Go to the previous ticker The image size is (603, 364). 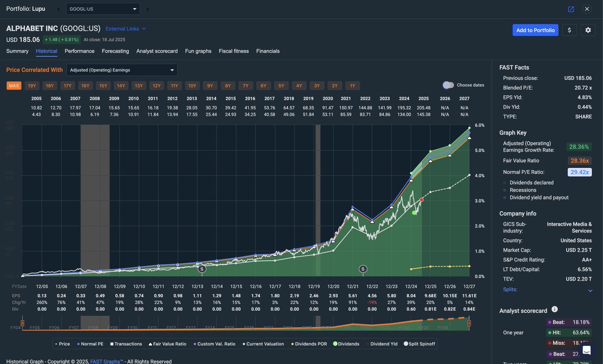pyautogui.click(x=58, y=9)
